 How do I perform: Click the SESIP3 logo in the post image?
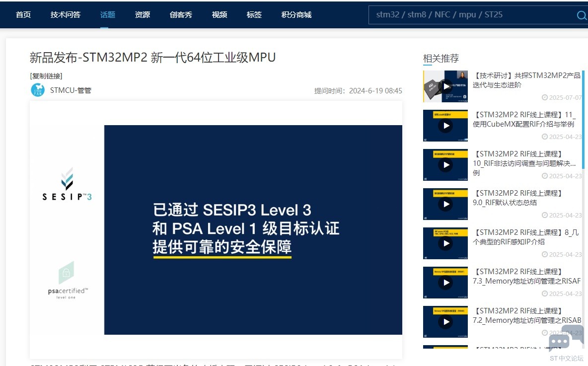point(67,184)
